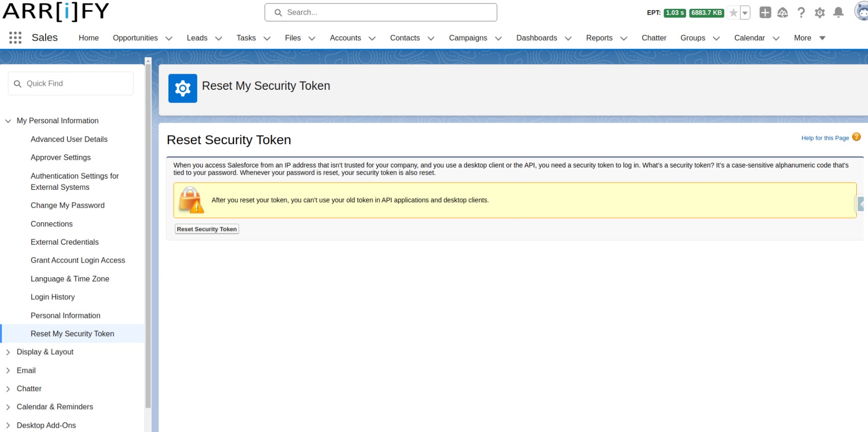Viewport: 868px width, 432px height.
Task: Open Grant Account Login Access
Action: (78, 260)
